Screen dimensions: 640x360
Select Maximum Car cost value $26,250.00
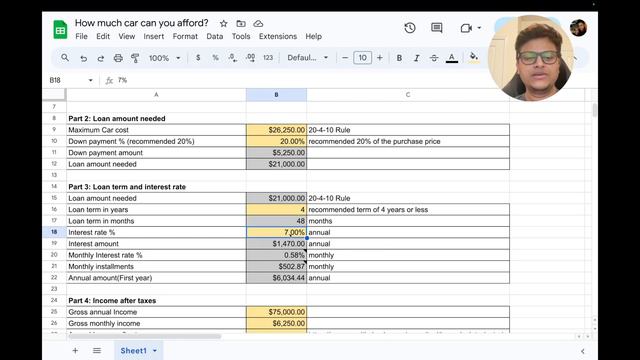coord(276,130)
